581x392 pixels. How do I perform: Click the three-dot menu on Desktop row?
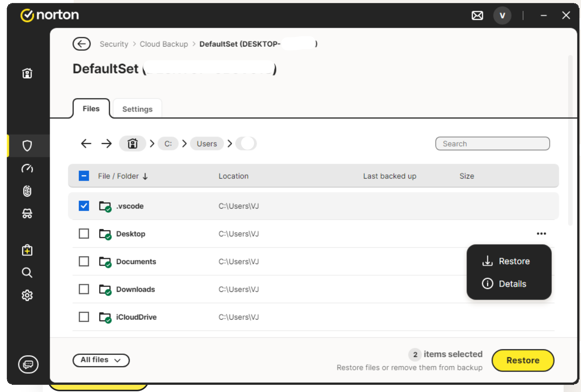tap(541, 234)
